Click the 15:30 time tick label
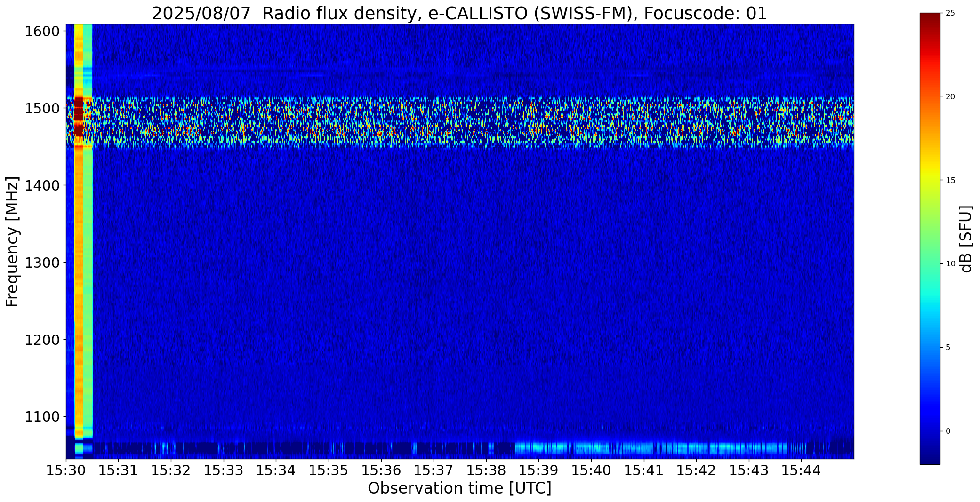The width and height of the screenshot is (980, 502). click(x=66, y=470)
